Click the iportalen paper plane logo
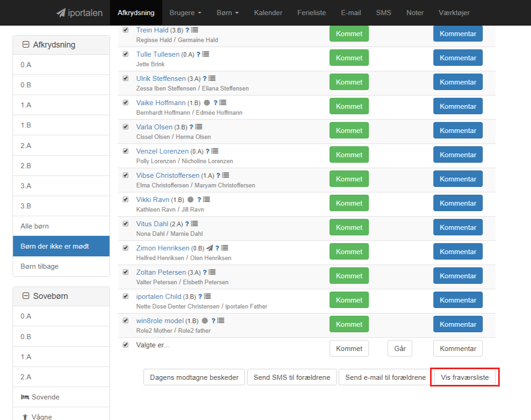The height and width of the screenshot is (420, 531). 61,13
